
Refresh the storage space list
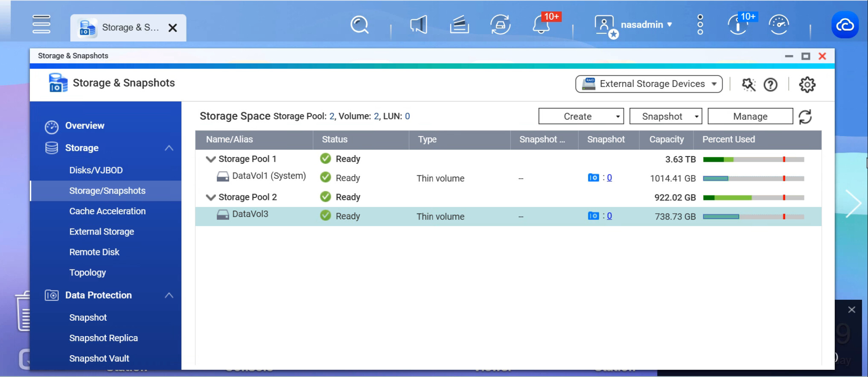(805, 116)
